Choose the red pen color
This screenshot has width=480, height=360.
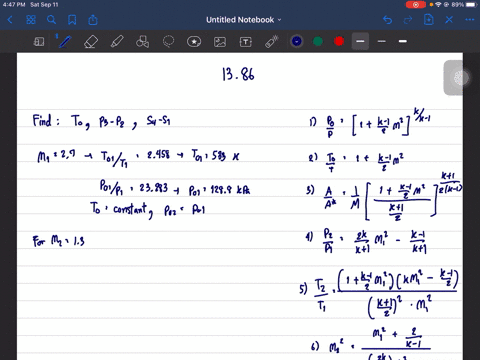click(x=339, y=41)
